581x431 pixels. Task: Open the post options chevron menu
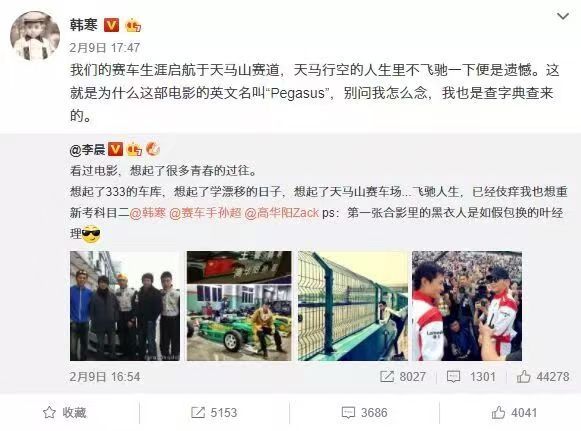click(562, 16)
